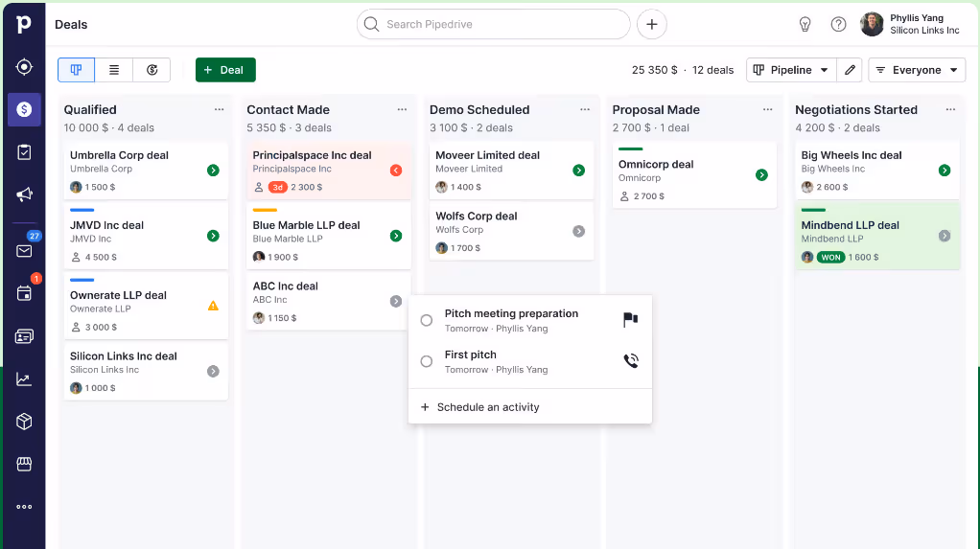The height and width of the screenshot is (549, 980).
Task: Open Campaigns megaphone icon in sidebar
Action: (x=24, y=194)
